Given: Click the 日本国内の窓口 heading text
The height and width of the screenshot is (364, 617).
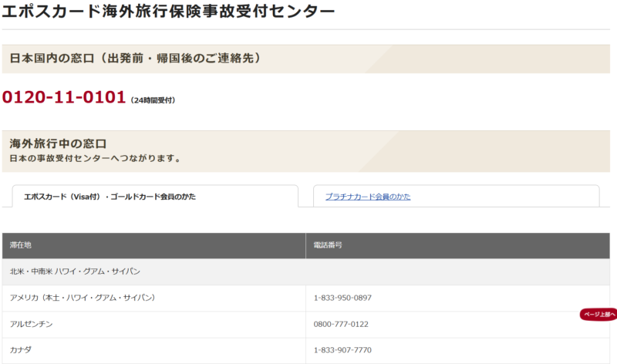Looking at the screenshot, I should point(51,59).
